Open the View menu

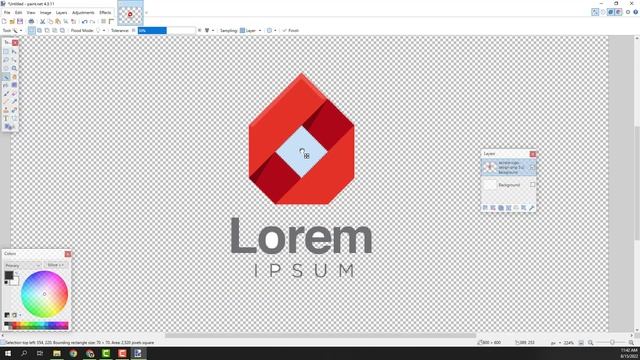[x=31, y=13]
